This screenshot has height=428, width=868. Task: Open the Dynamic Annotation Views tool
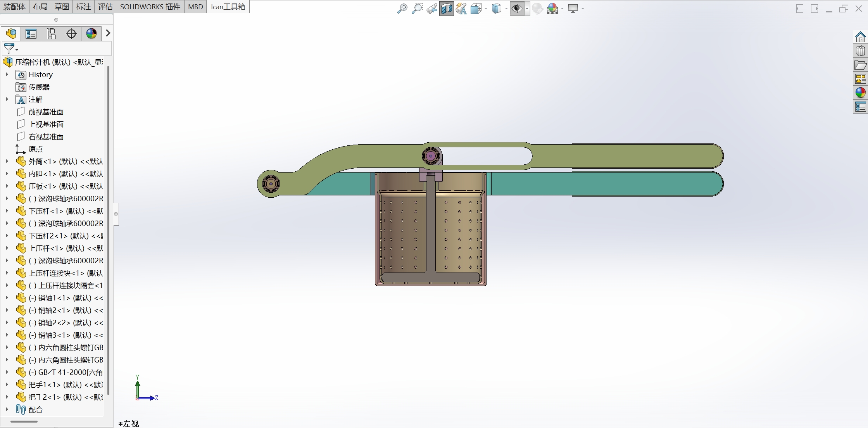coord(461,9)
